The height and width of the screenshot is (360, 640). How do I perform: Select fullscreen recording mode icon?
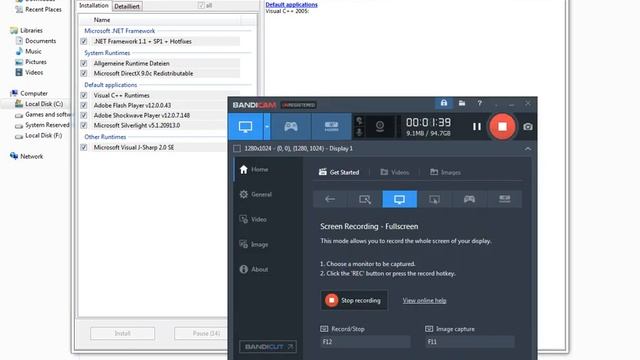click(x=400, y=199)
